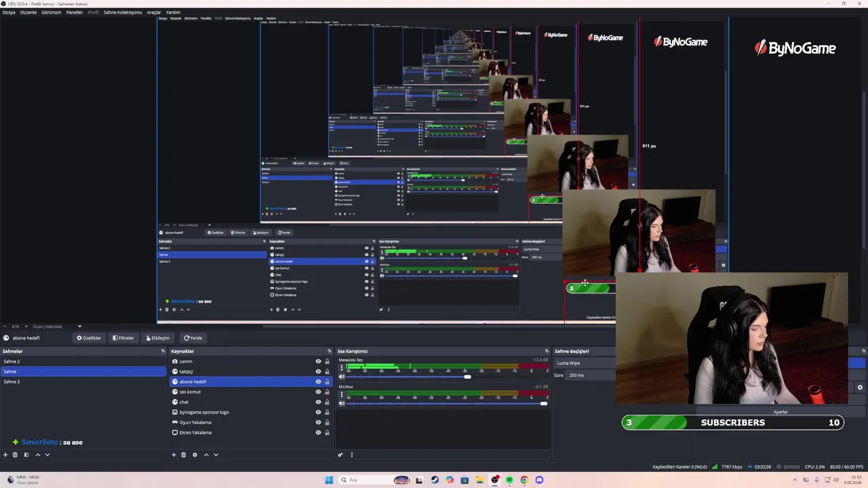Open Steam from the taskbar

pyautogui.click(x=435, y=480)
